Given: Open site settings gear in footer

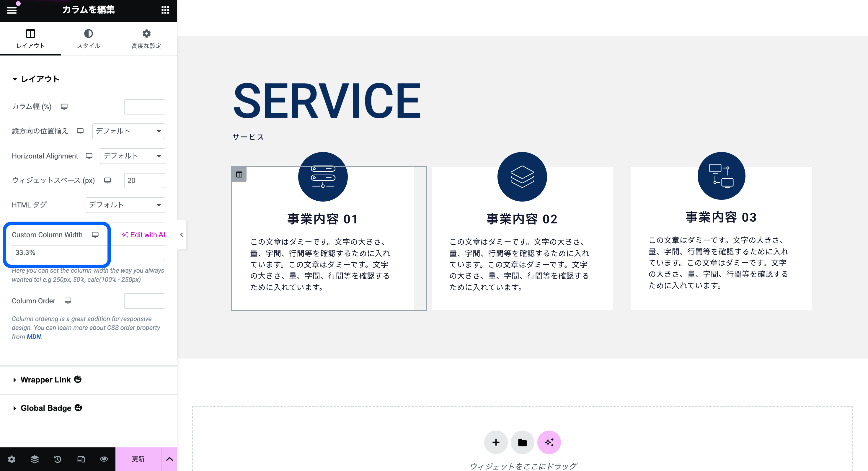Looking at the screenshot, I should (12, 459).
